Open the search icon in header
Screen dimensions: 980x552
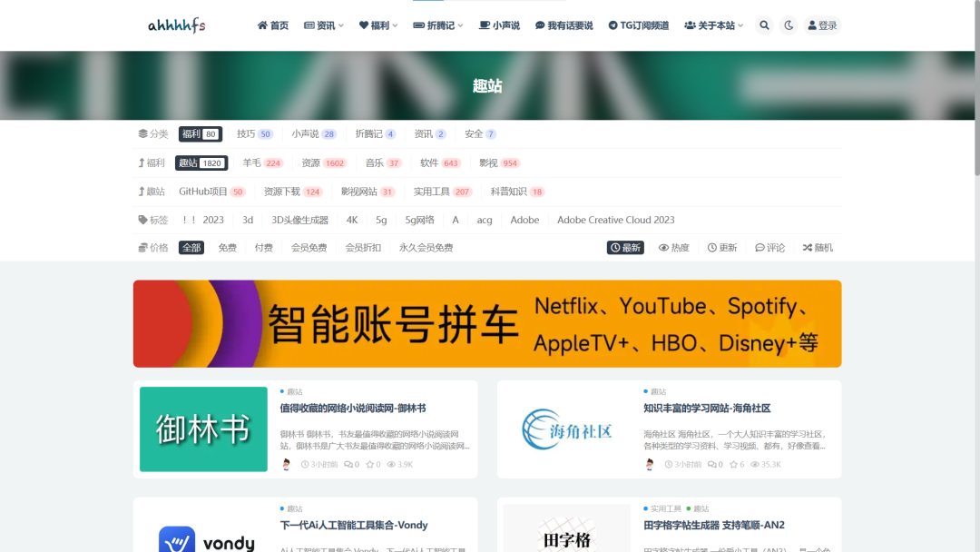tap(764, 25)
